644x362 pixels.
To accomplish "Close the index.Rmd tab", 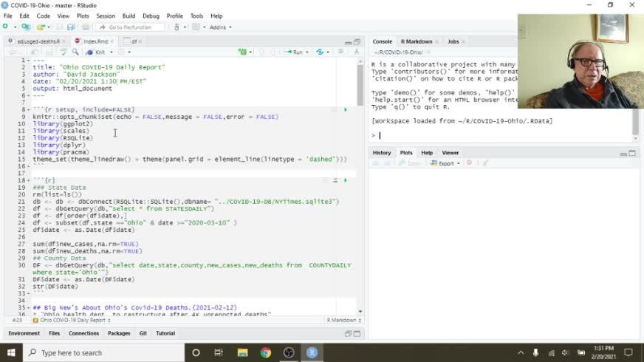I will [112, 41].
